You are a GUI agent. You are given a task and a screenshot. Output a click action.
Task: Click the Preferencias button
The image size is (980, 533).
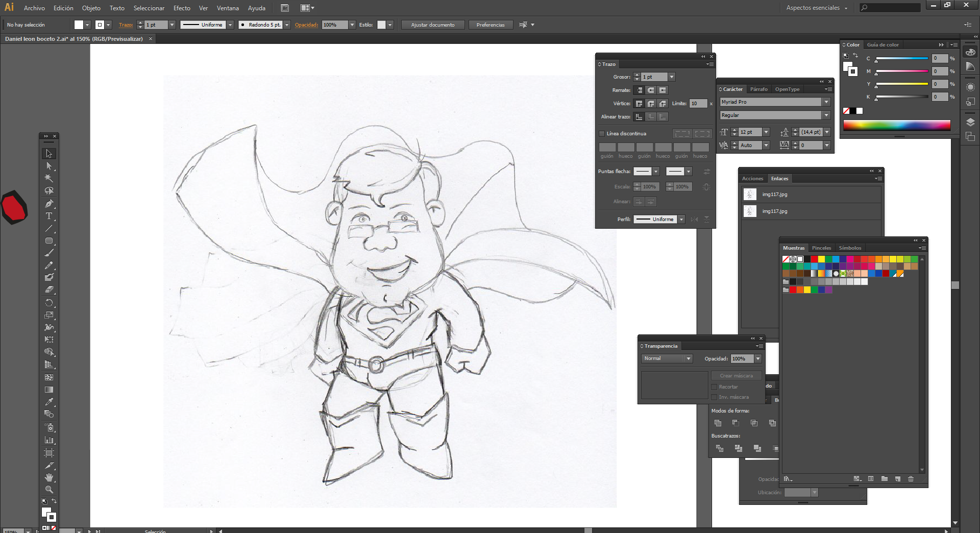pos(491,25)
